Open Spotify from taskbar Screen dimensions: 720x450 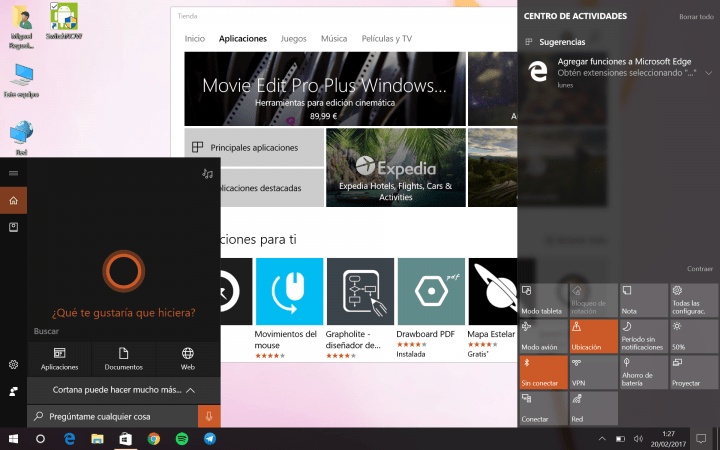pos(182,439)
